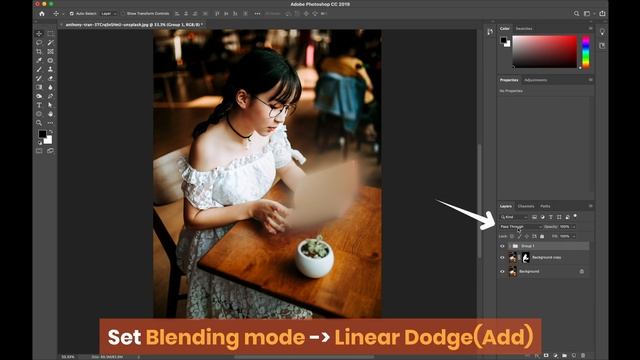Open the History panel icon
This screenshot has height=360, width=640.
point(490,32)
